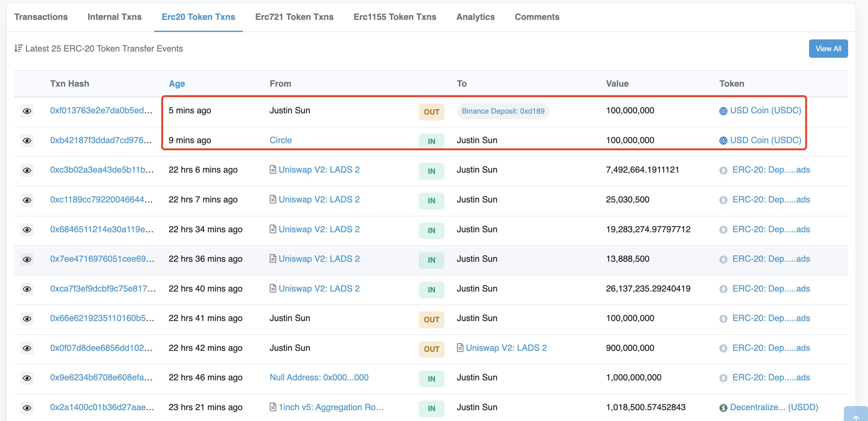Open the Erc721 Token Txns tab
Viewport: 868px width, 421px height.
click(x=294, y=17)
